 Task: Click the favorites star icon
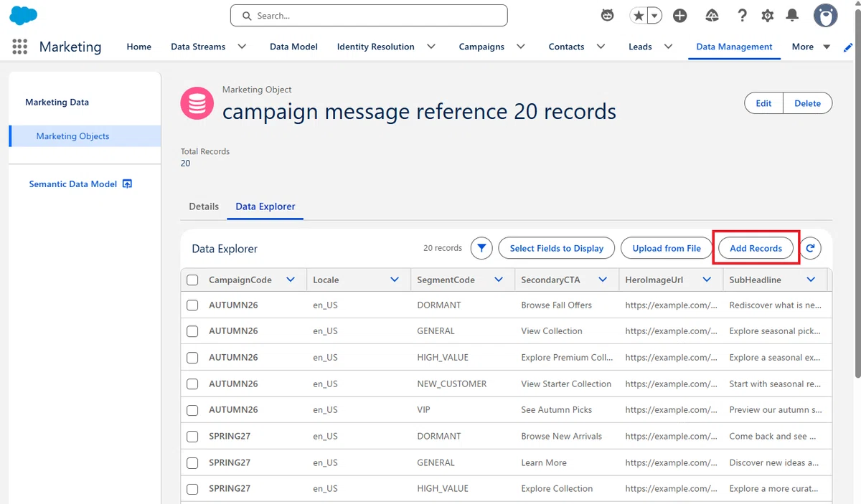[638, 16]
